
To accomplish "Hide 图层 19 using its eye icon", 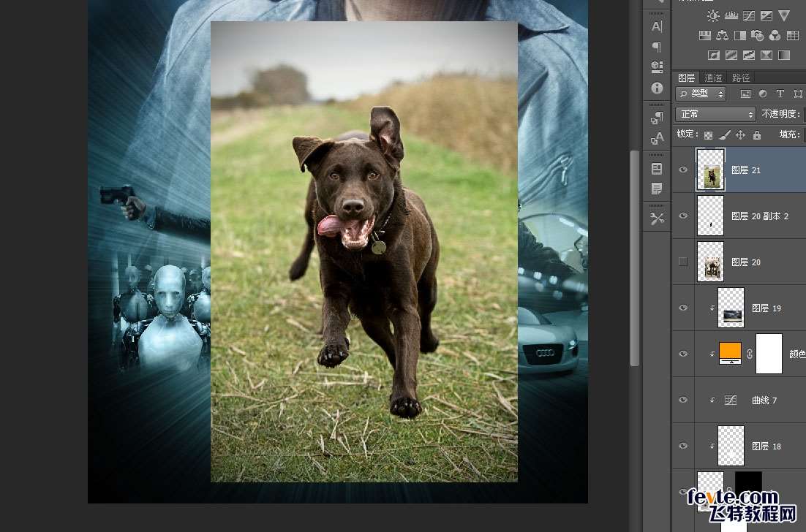I will [x=683, y=308].
